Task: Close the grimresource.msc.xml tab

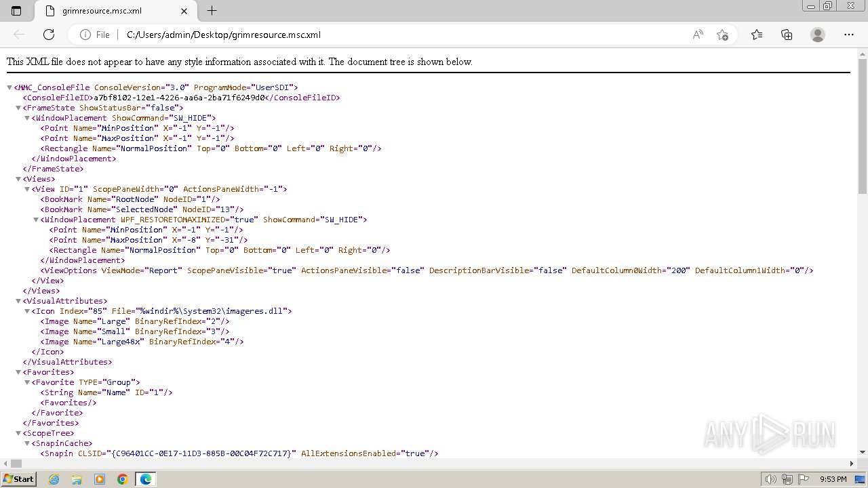Action: click(184, 11)
